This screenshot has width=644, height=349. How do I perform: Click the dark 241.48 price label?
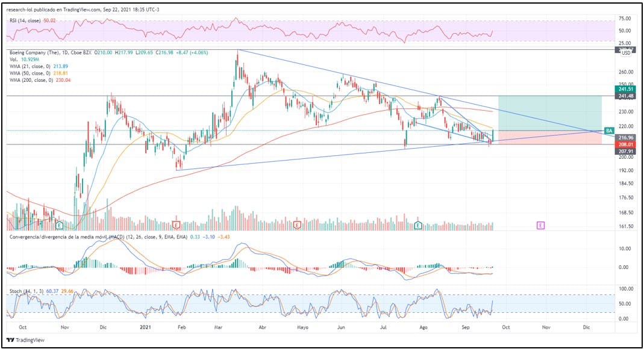point(625,96)
